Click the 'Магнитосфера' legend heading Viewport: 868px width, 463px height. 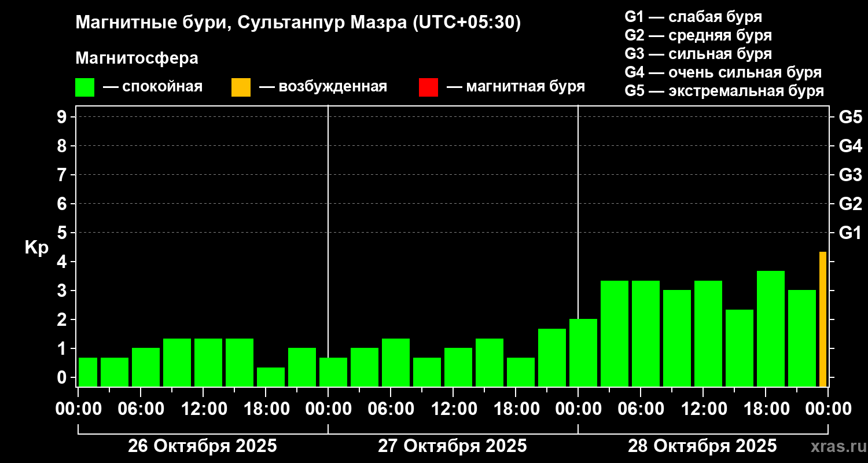point(137,58)
